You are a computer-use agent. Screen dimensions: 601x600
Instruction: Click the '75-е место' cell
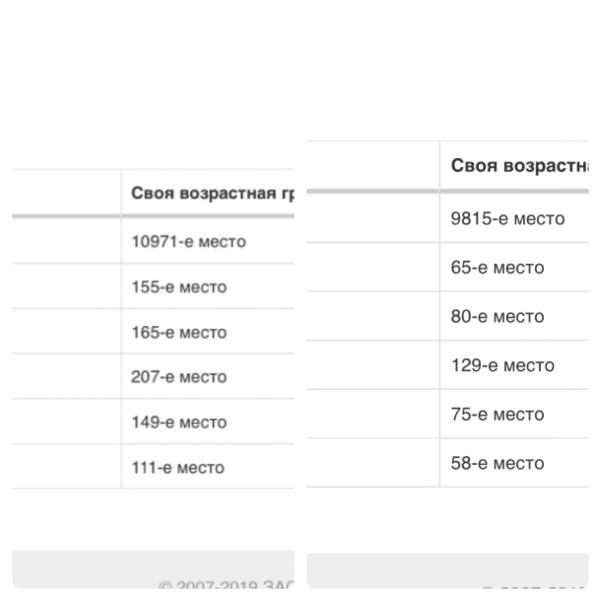[x=514, y=414]
